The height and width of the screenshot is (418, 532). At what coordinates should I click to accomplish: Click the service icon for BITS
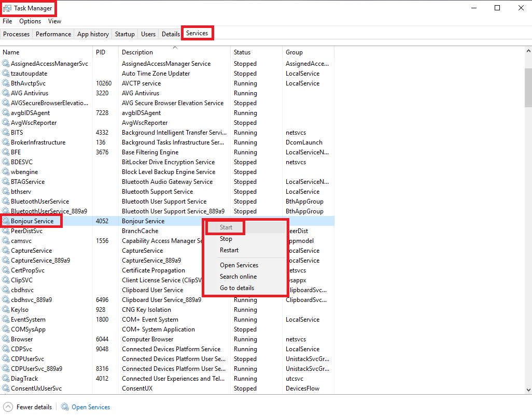5,132
